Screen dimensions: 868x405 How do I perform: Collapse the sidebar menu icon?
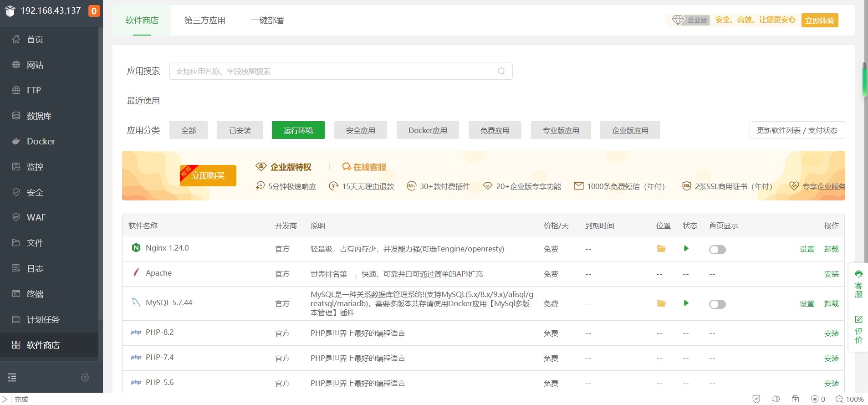[12, 377]
